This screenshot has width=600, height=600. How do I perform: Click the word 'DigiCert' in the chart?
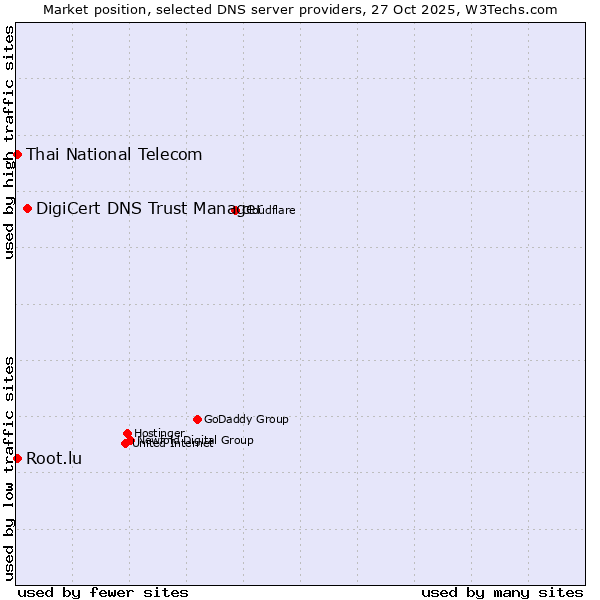point(68,208)
